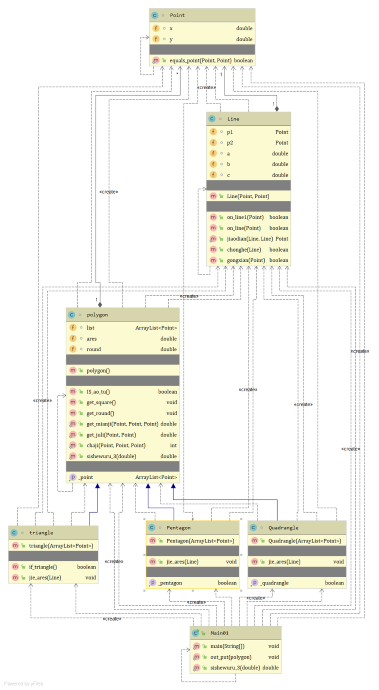Click the _quadrangle property row
The width and height of the screenshot is (379, 690).
297,583
